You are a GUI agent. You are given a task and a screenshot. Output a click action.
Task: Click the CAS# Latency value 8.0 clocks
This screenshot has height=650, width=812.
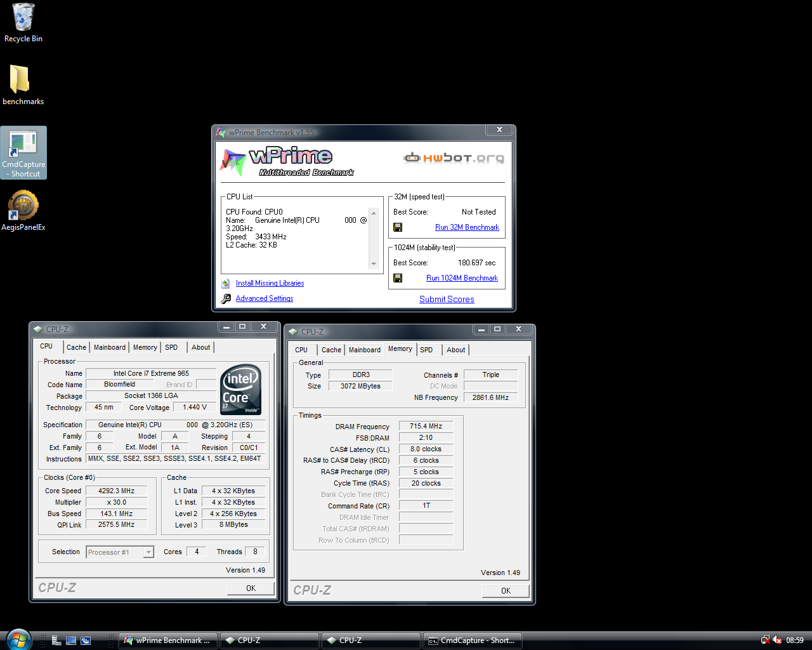(426, 449)
